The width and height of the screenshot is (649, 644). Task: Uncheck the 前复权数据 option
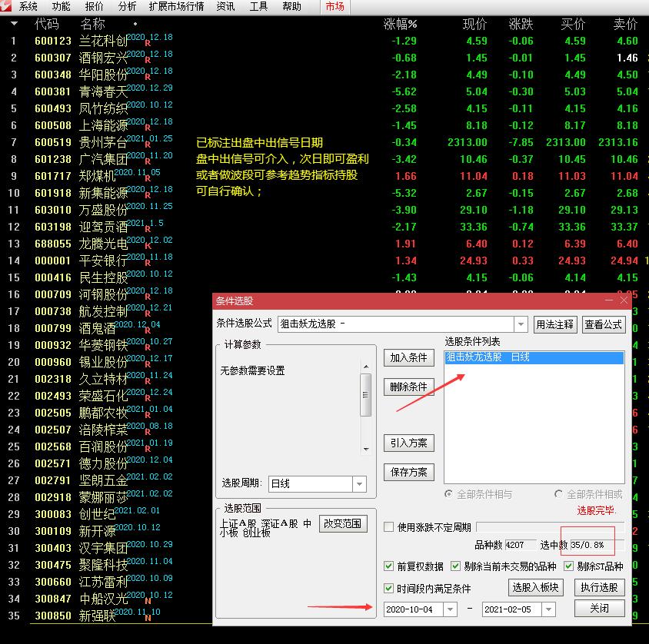(x=389, y=566)
